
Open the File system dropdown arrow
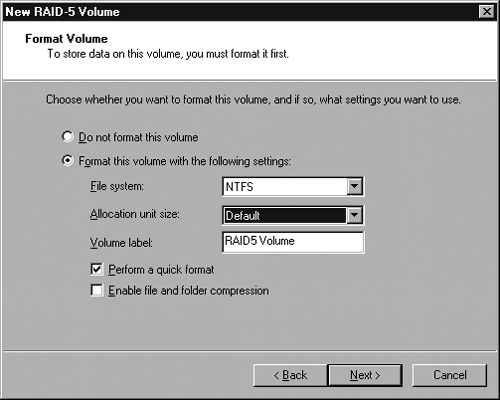354,186
